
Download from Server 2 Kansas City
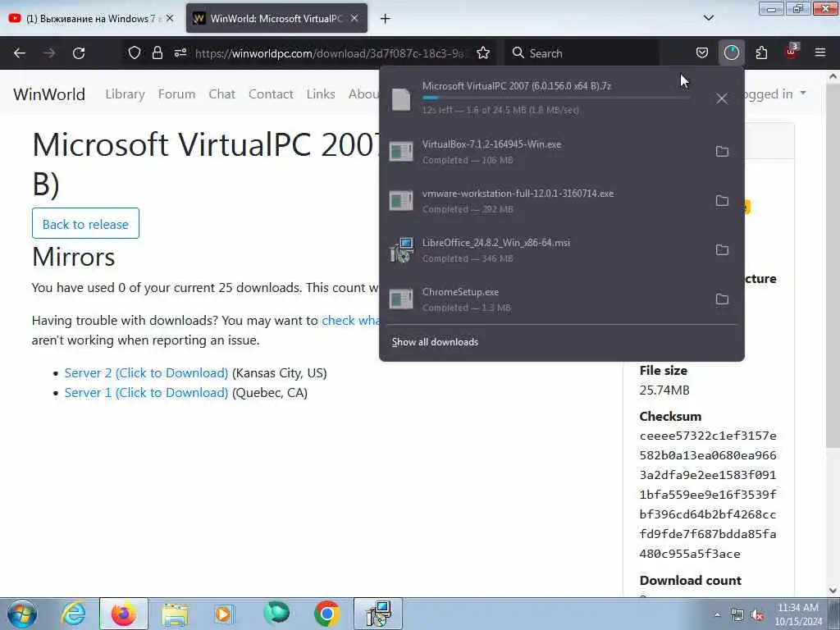coord(146,373)
